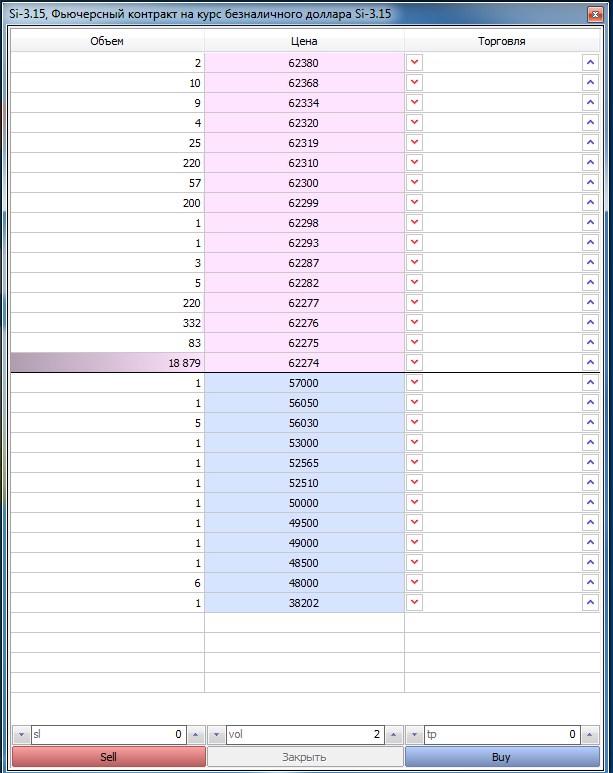The image size is (613, 773).
Task: Click blue buy arrow at price 48500
Action: (x=590, y=562)
